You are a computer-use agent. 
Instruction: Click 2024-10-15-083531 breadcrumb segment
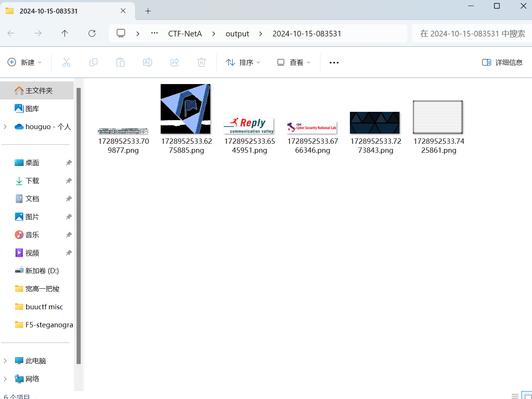click(x=307, y=33)
